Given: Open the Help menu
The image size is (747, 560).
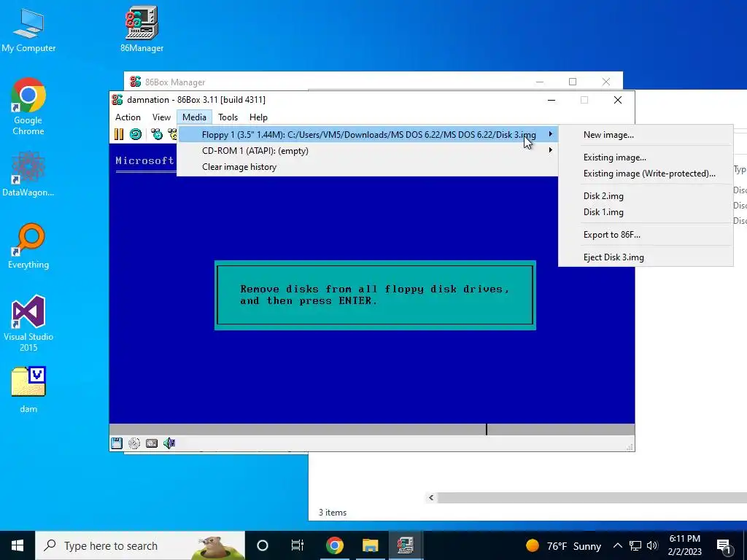Looking at the screenshot, I should coord(259,117).
